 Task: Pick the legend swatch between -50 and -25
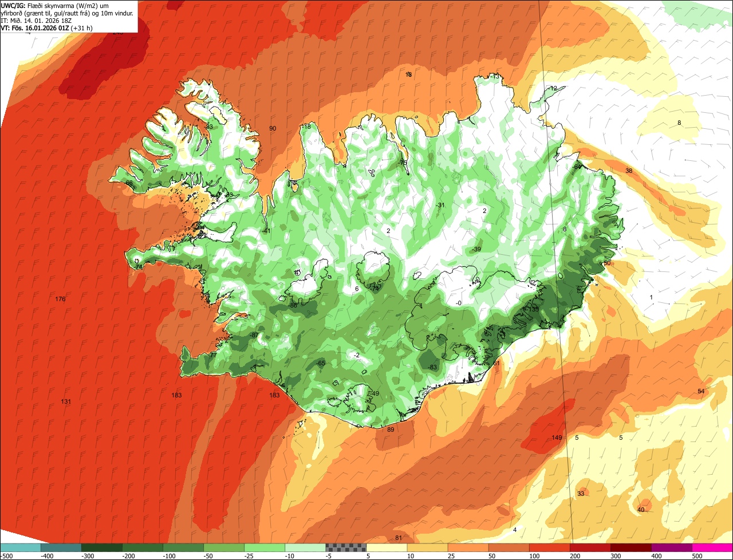click(224, 547)
